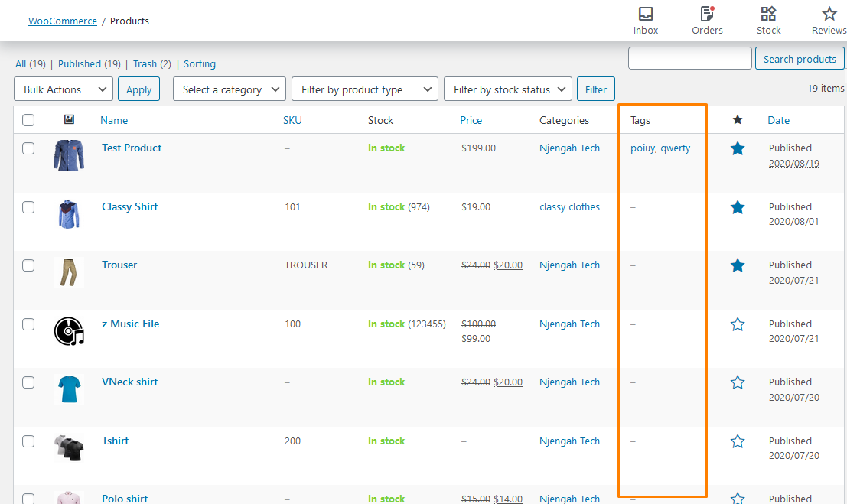Click in the product search field
This screenshot has height=504, width=847.
[x=690, y=58]
